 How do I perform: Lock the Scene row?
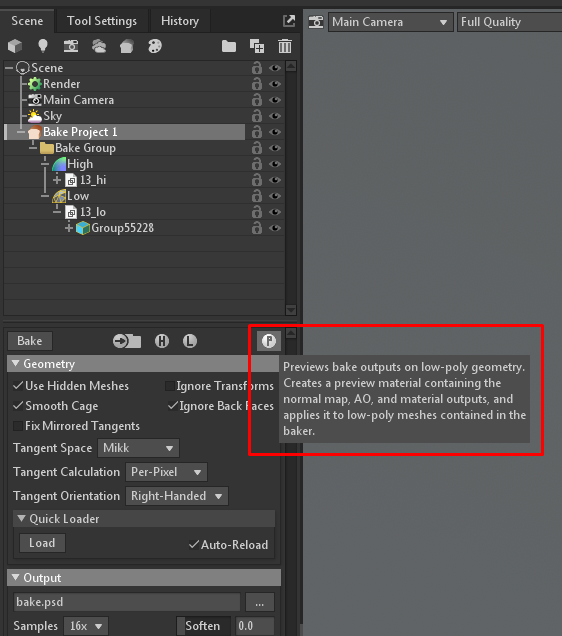(x=257, y=68)
